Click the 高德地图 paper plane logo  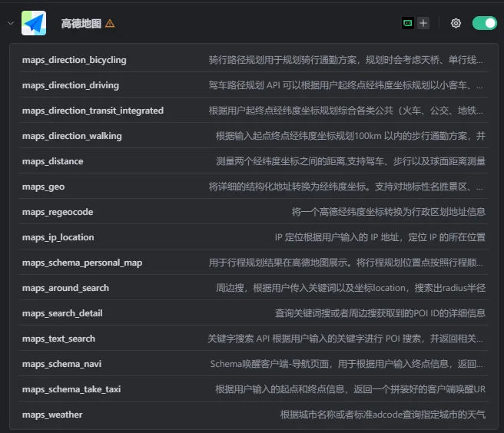(x=34, y=23)
